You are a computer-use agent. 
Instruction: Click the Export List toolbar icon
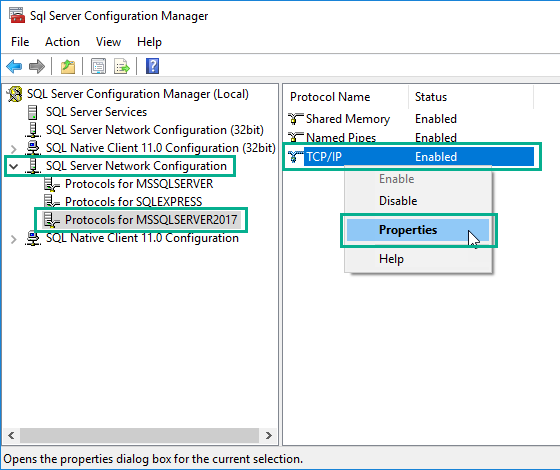(x=121, y=66)
